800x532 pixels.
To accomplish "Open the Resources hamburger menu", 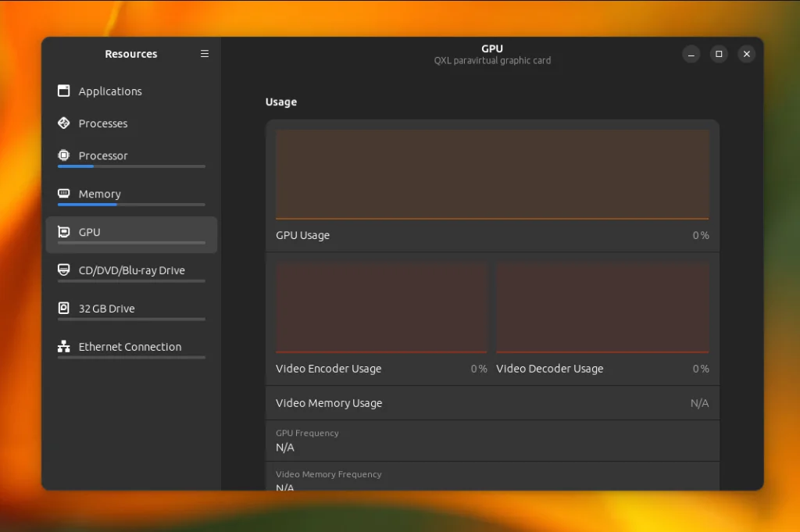I will pyautogui.click(x=205, y=54).
